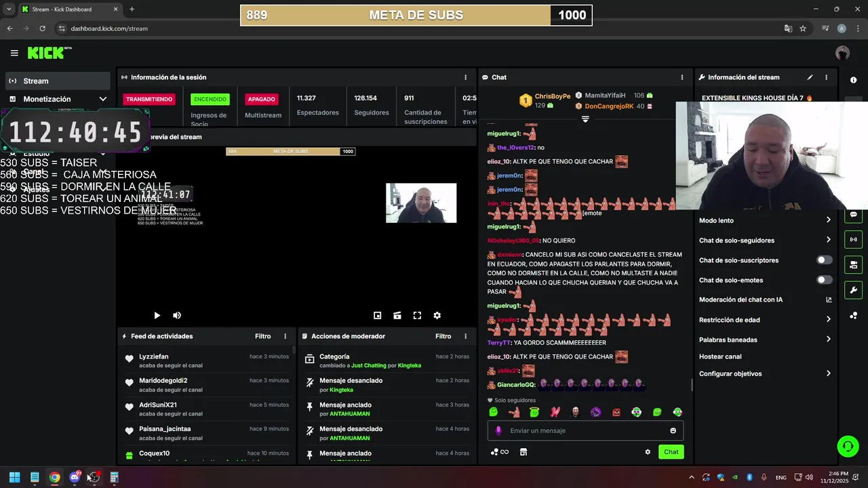Click the META DE SUBS progress bar

click(416, 15)
